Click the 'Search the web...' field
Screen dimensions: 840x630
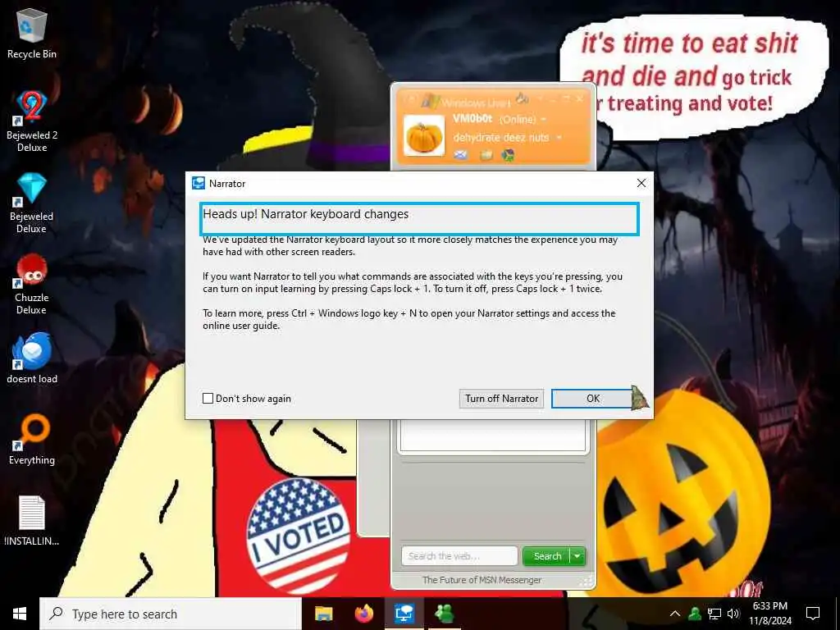[x=459, y=556]
